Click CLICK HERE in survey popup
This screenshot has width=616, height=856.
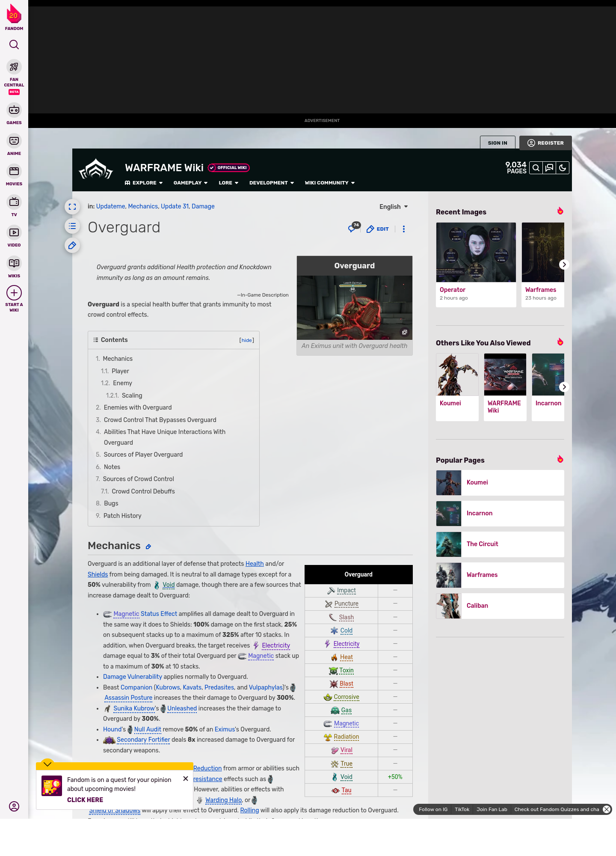pyautogui.click(x=85, y=800)
